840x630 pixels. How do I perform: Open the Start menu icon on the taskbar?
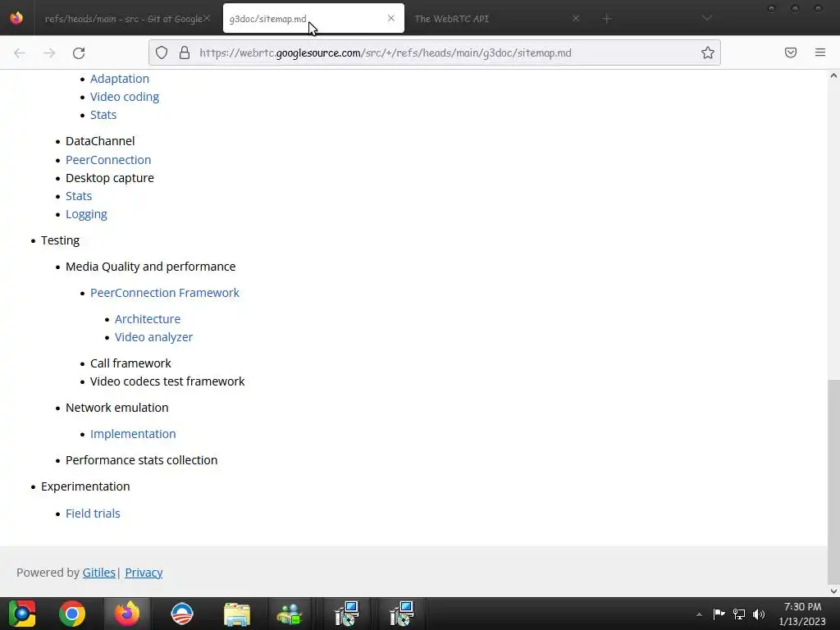pos(22,614)
